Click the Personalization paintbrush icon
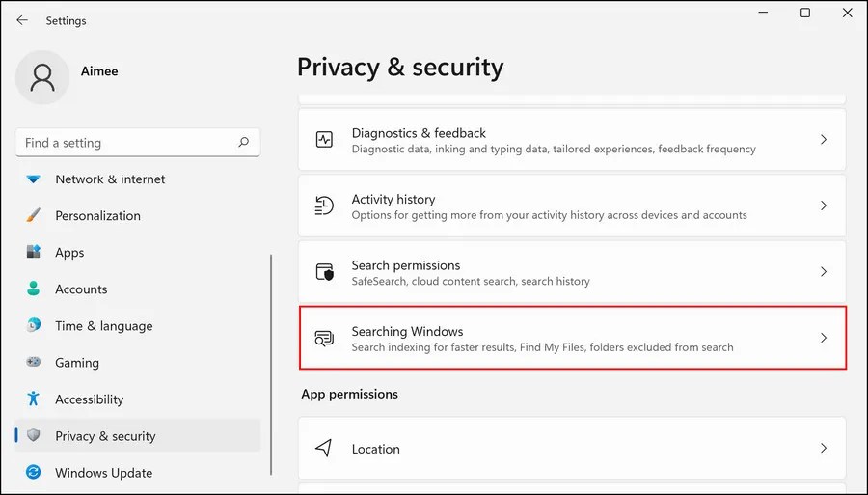Viewport: 868px width, 495px height. (33, 215)
